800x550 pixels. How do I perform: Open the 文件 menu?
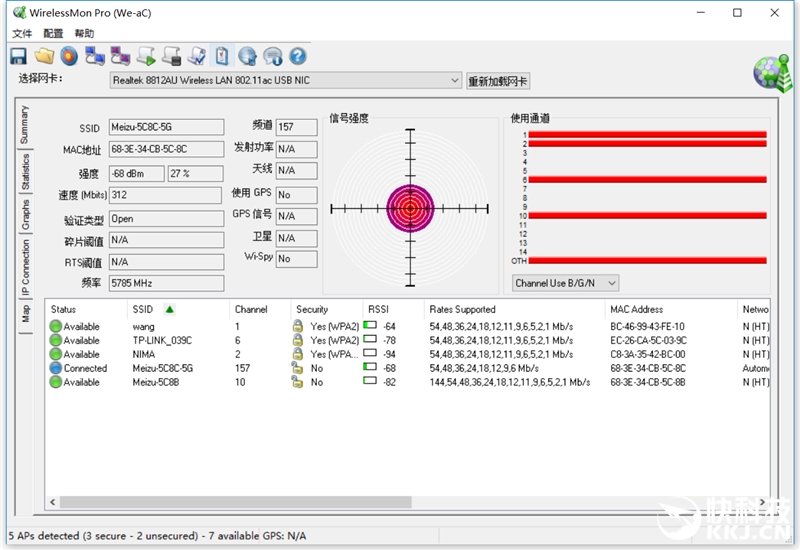coord(22,33)
